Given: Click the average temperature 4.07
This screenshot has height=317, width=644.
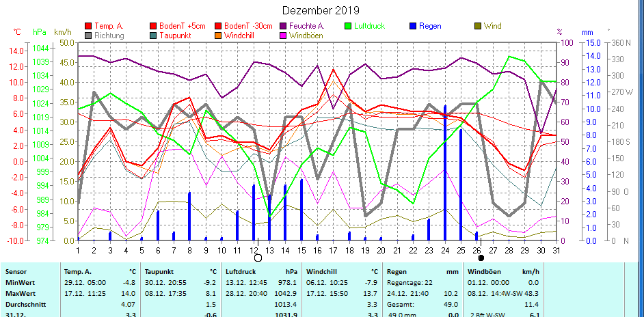Looking at the screenshot, I should (129, 304).
